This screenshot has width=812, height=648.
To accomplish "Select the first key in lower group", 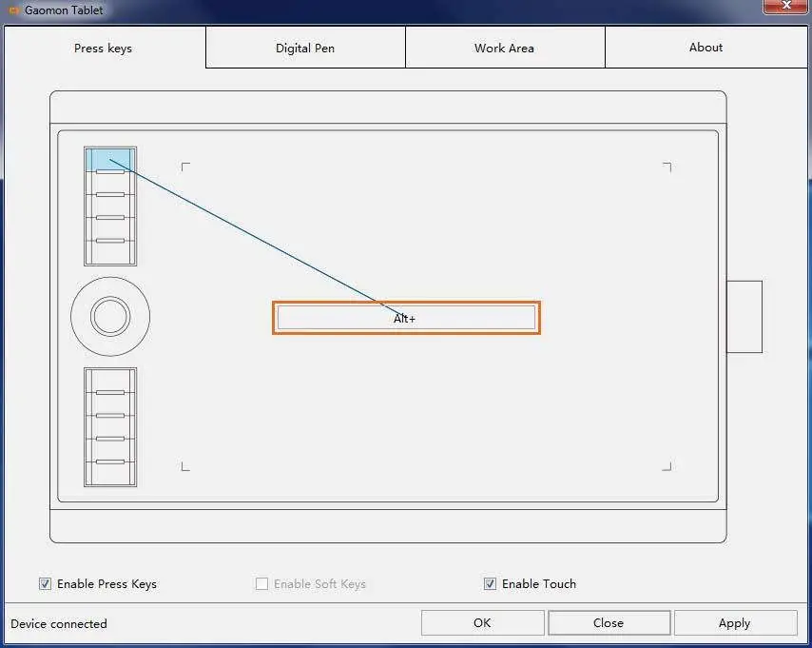I will point(110,381).
